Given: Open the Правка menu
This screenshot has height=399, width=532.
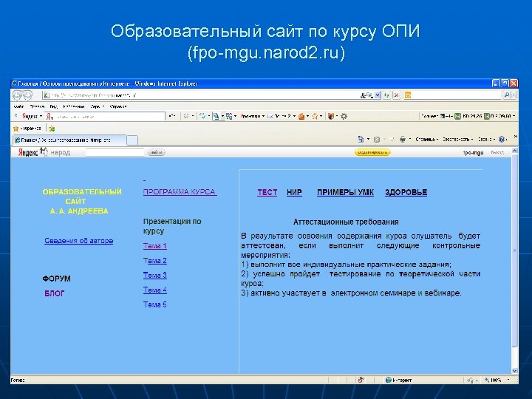Looking at the screenshot, I should click(x=38, y=106).
